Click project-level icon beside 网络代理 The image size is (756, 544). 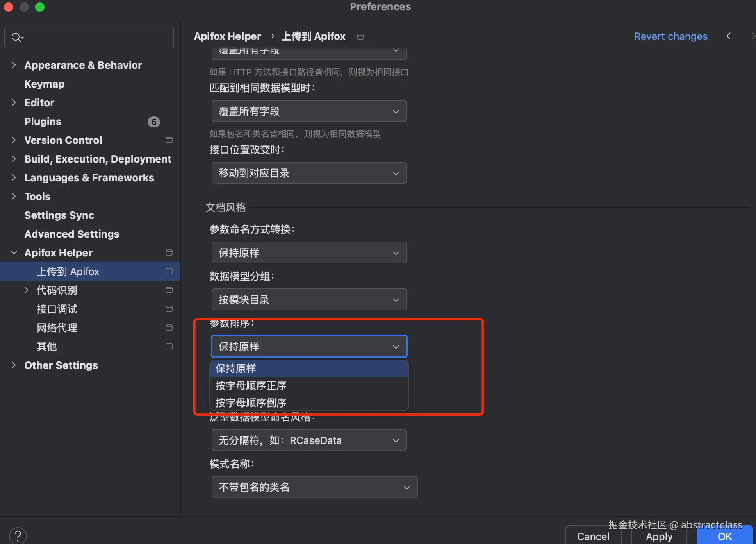click(x=169, y=327)
